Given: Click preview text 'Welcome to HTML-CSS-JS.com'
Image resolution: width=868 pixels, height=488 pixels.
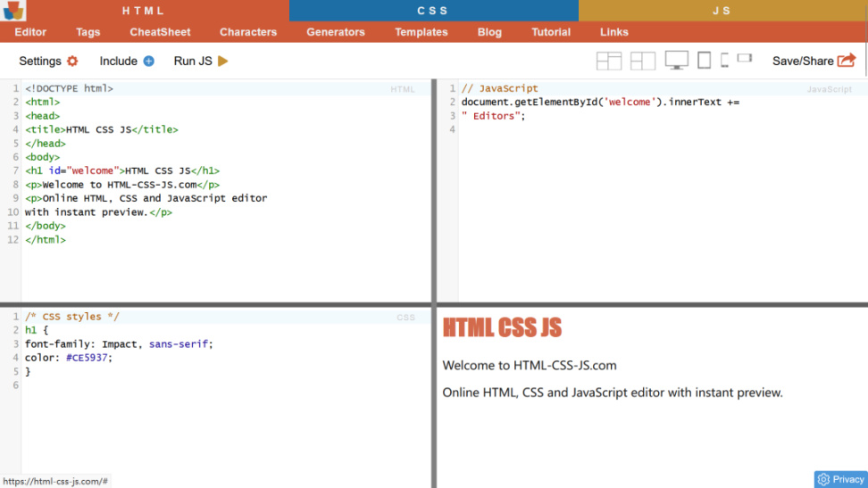Looking at the screenshot, I should pos(530,365).
